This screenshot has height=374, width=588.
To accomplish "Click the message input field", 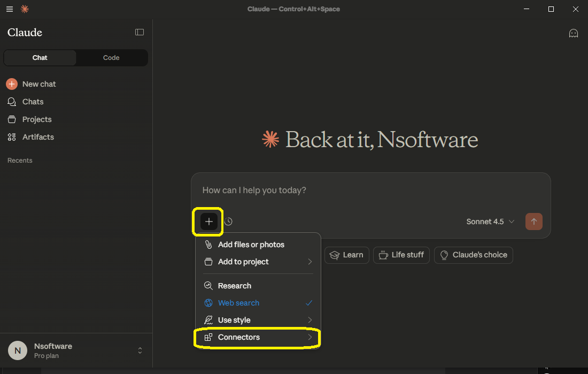I will click(x=370, y=190).
